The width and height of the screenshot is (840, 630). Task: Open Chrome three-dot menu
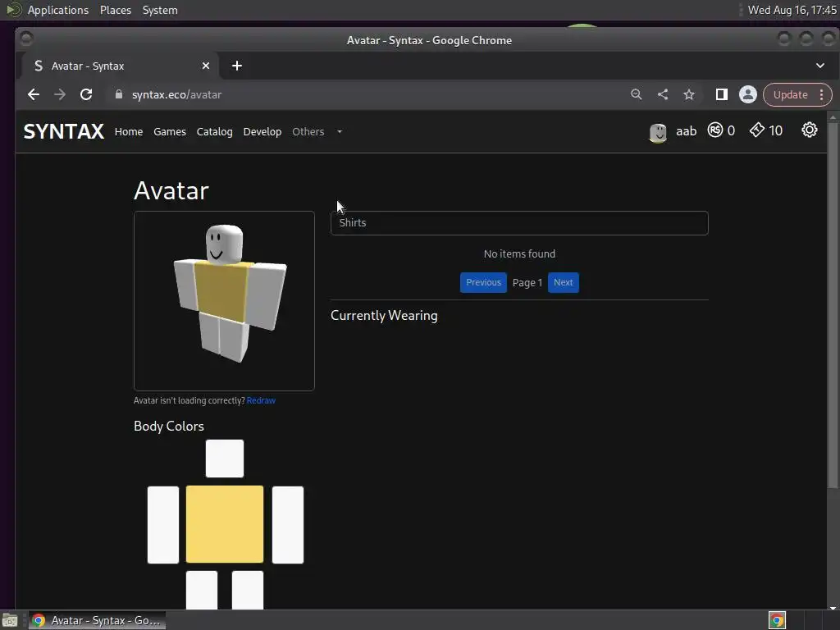(x=821, y=95)
